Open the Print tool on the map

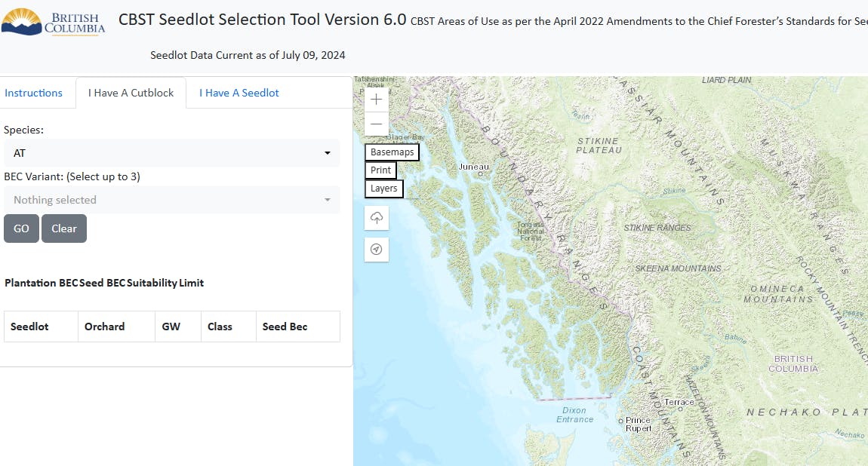[x=380, y=170]
